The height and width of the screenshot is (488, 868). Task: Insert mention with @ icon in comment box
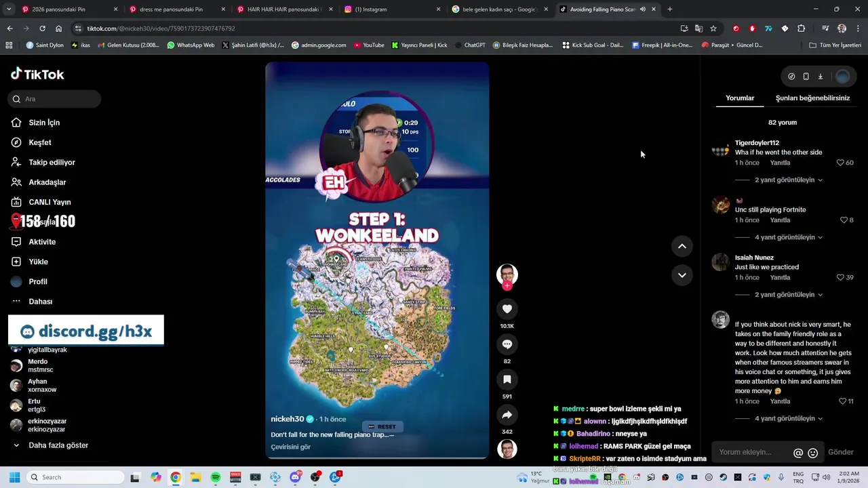click(798, 453)
